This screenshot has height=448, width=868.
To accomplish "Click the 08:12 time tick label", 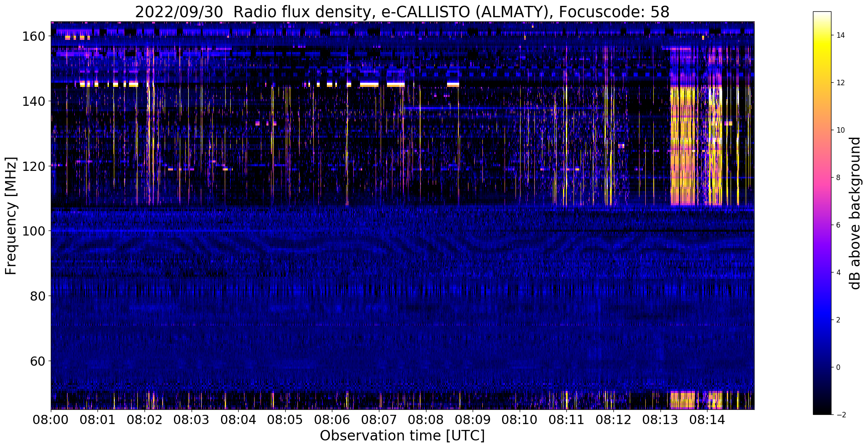I will [x=613, y=419].
